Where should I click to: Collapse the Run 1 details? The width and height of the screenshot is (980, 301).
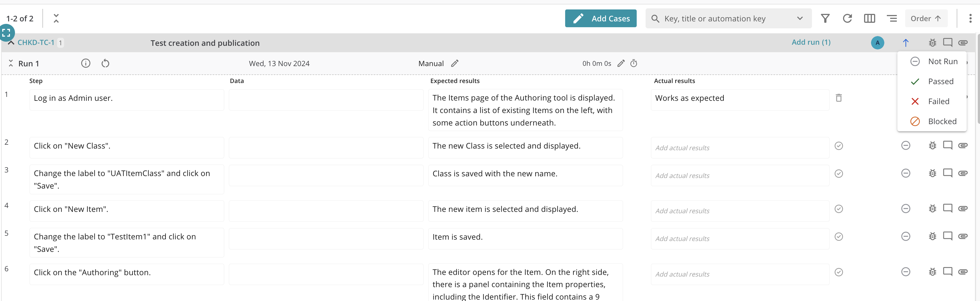point(11,63)
